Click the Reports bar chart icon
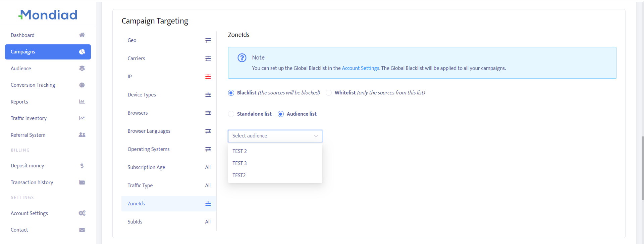 (82, 101)
